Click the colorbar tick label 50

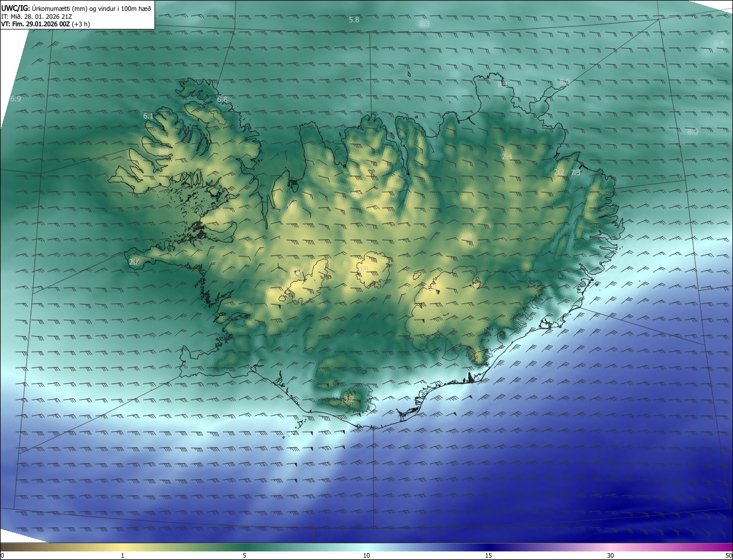click(x=728, y=555)
